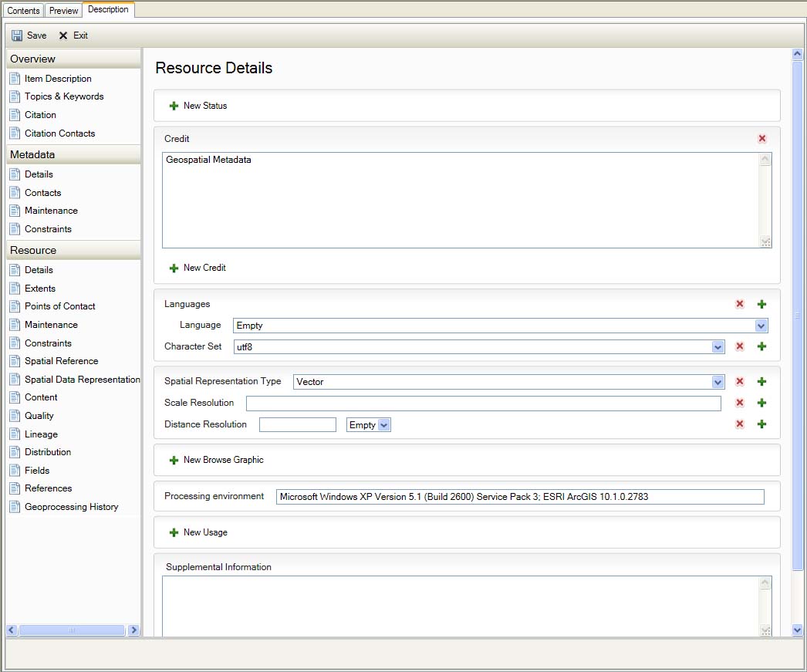Screen dimensions: 807x672
Task: Click the vertical scrollbar down arrow
Action: 796,630
